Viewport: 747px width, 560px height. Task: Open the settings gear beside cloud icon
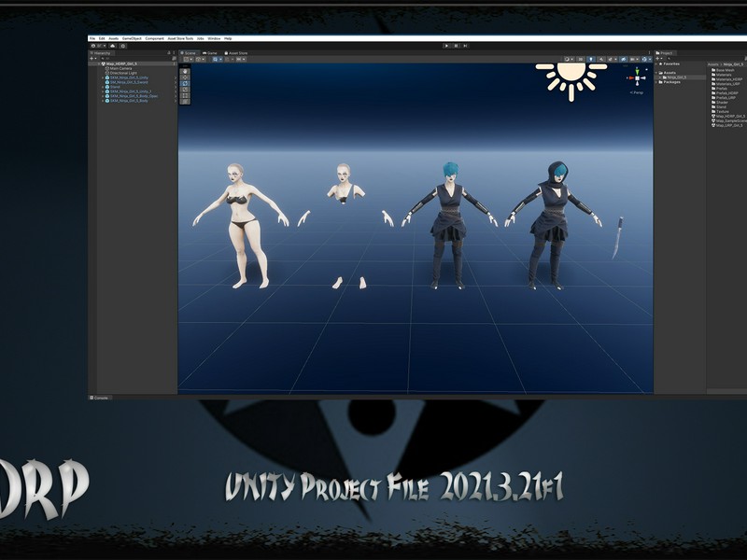coord(123,46)
